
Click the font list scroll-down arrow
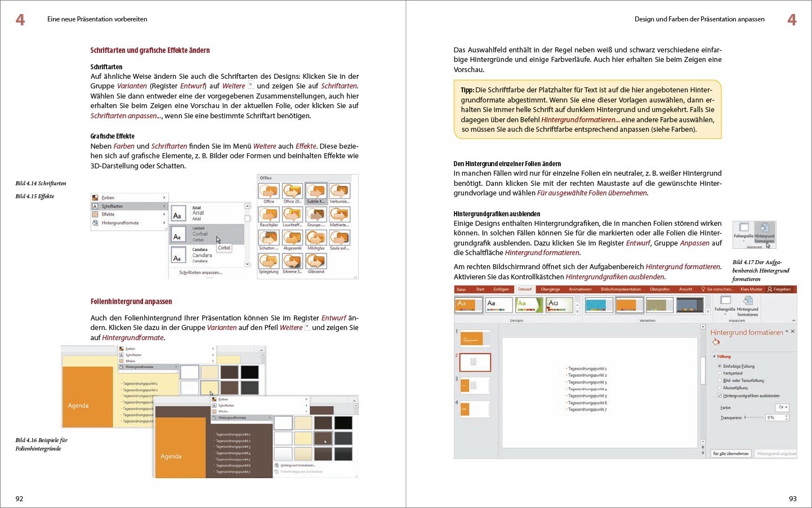(x=247, y=264)
